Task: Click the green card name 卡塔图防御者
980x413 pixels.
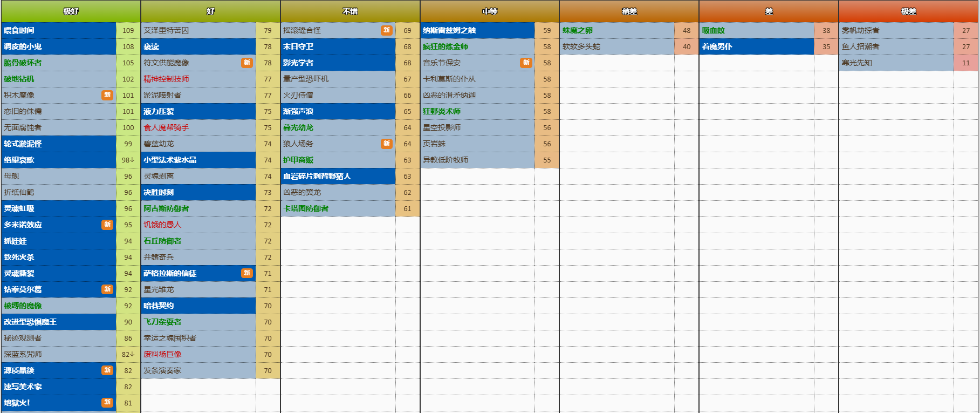Action: [306, 209]
